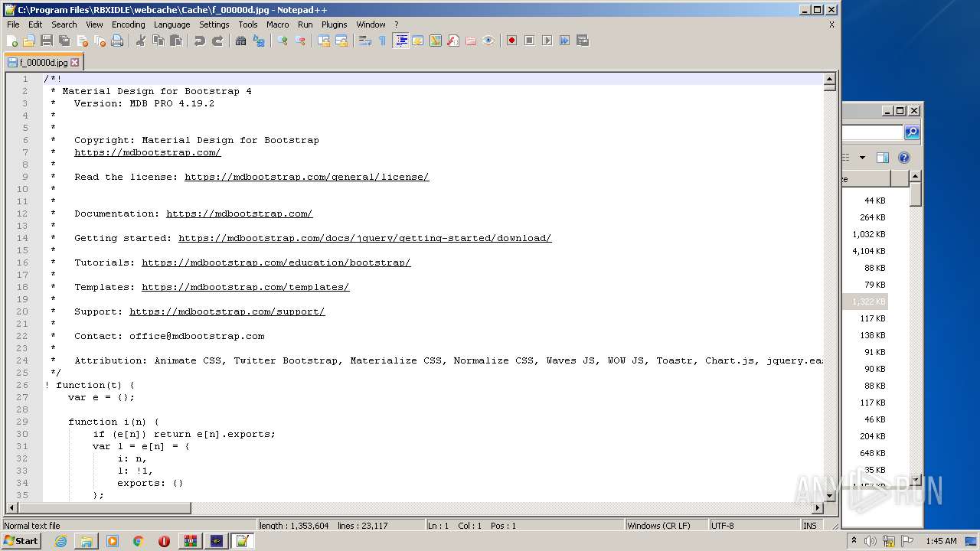The height and width of the screenshot is (551, 980).
Task: Redo action using toolbar arrow icon
Action: pos(217,41)
